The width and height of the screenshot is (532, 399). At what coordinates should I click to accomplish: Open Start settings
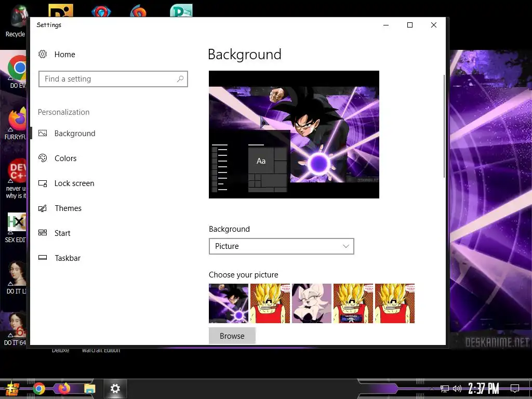click(x=62, y=233)
